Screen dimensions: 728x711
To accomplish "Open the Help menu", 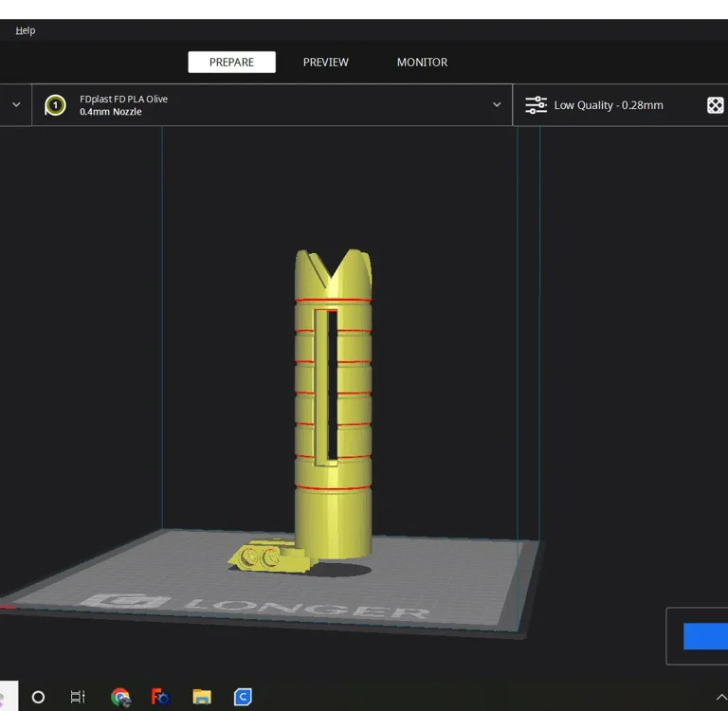I will point(26,30).
